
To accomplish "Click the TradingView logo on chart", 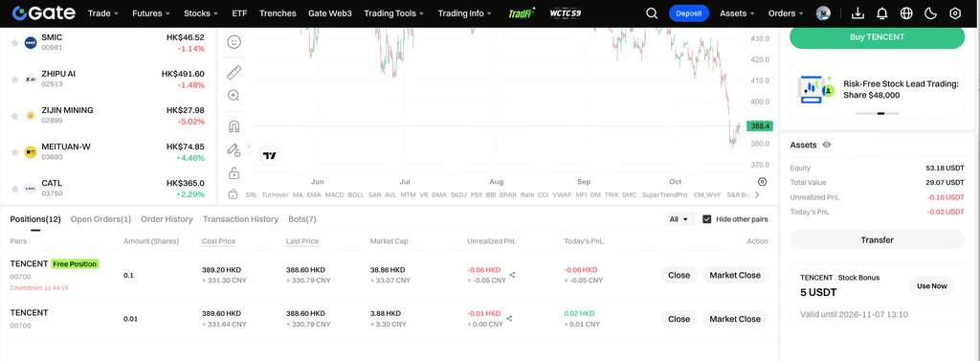I will [x=269, y=156].
